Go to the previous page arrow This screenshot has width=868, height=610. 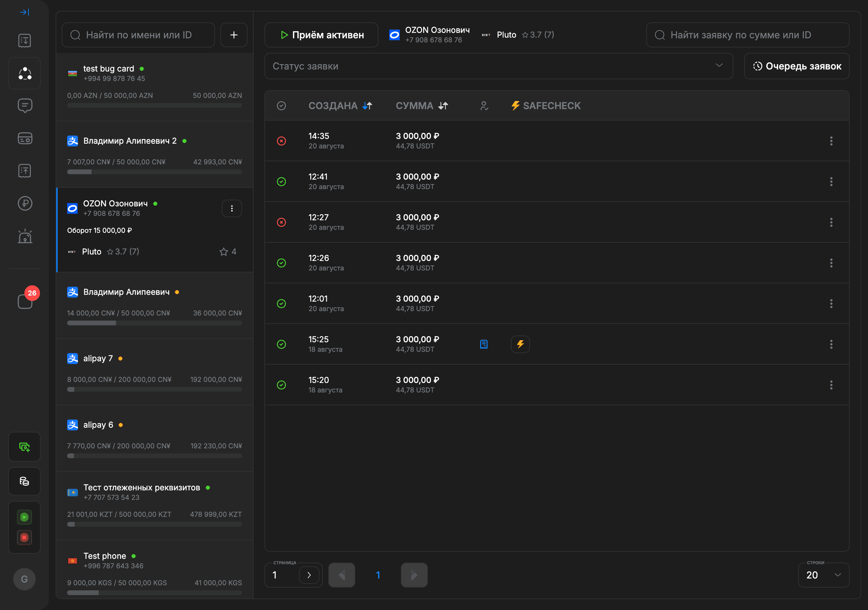(341, 575)
